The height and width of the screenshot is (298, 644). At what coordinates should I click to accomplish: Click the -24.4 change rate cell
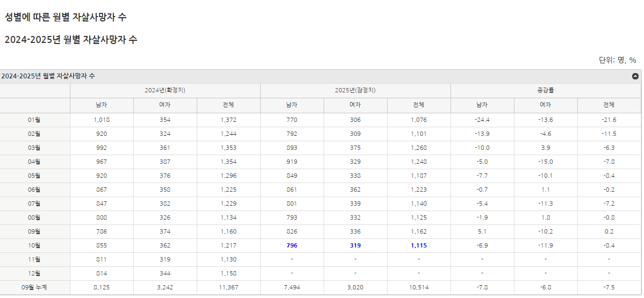482,120
